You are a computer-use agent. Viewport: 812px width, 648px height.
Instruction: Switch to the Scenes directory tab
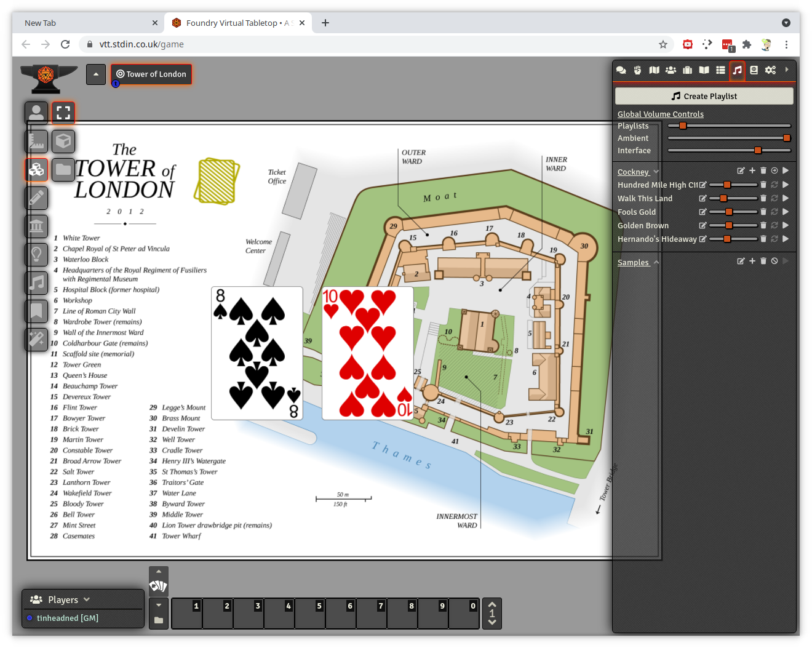(x=655, y=70)
